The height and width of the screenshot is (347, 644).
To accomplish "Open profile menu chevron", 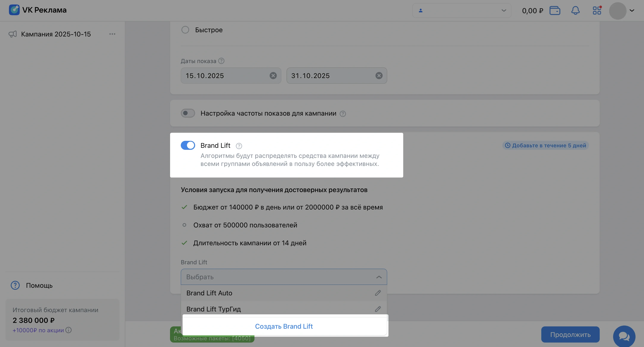I will [x=631, y=10].
